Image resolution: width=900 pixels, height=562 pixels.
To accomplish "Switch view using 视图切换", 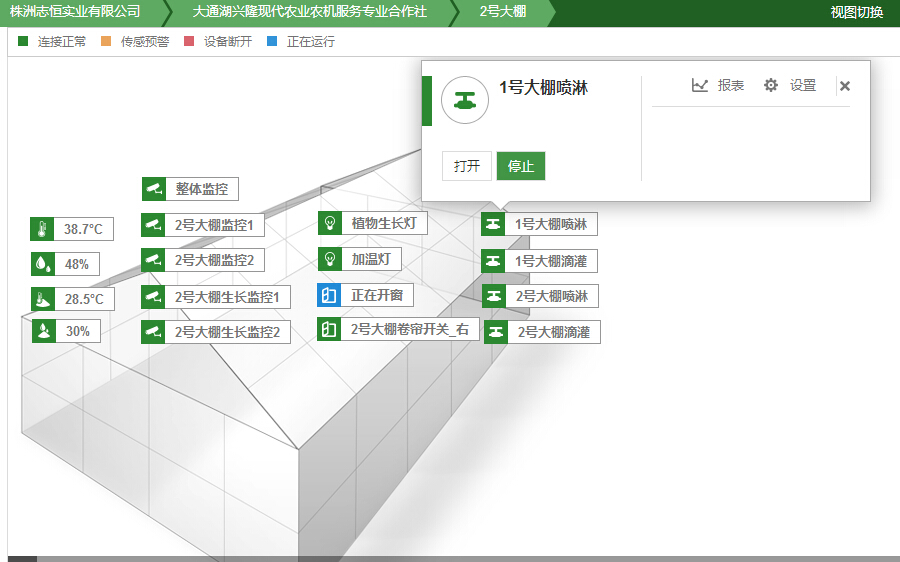I will coord(856,13).
